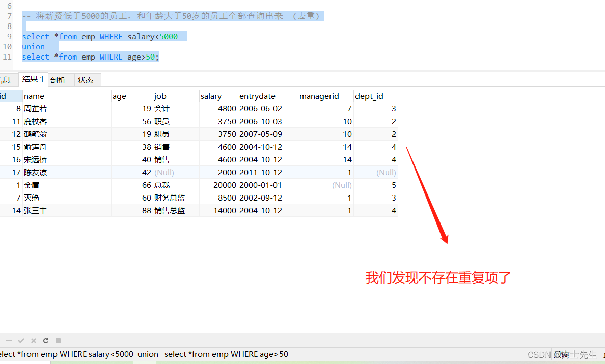
Task: Click the Null managerid cell for 金庸
Action: tap(325, 185)
